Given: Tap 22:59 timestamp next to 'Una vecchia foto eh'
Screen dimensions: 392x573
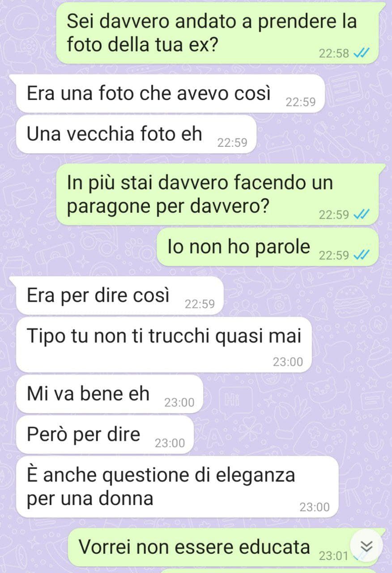Looking at the screenshot, I should pos(232,143).
